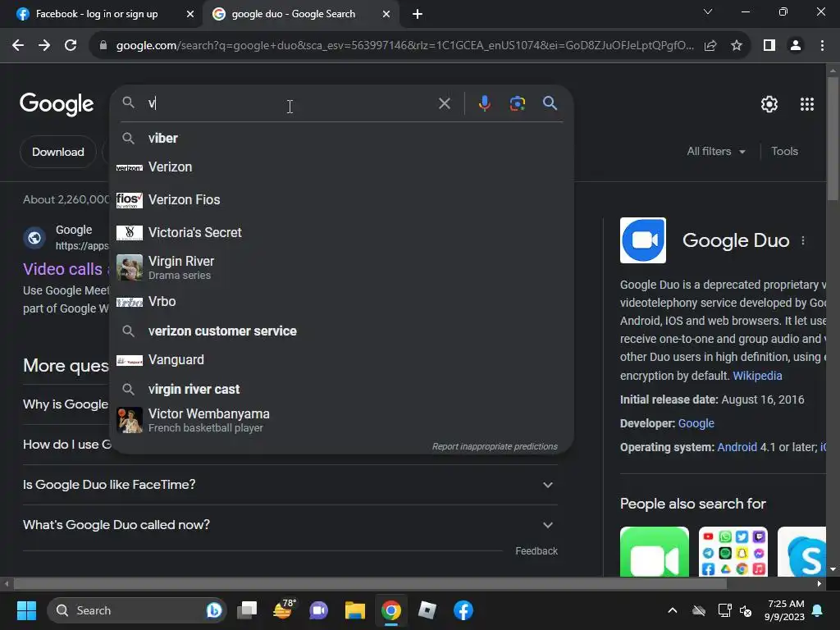Open the Google developer link
Viewport: 840px width, 630px height.
click(x=696, y=423)
